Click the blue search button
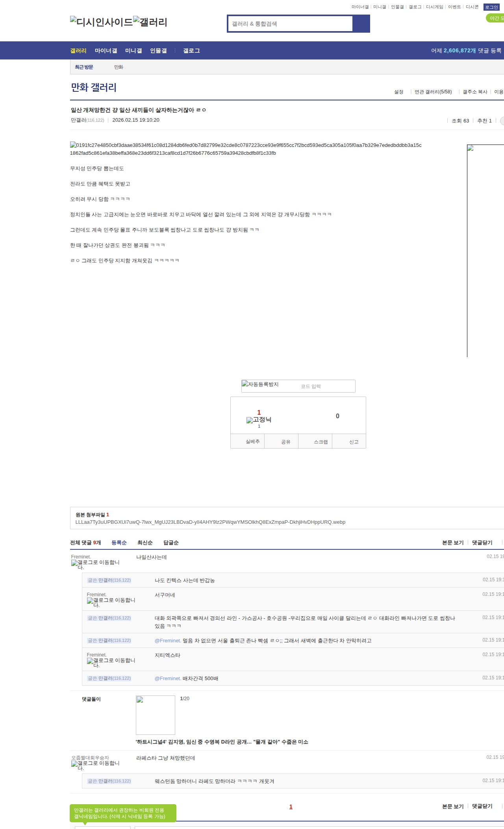 pos(361,24)
